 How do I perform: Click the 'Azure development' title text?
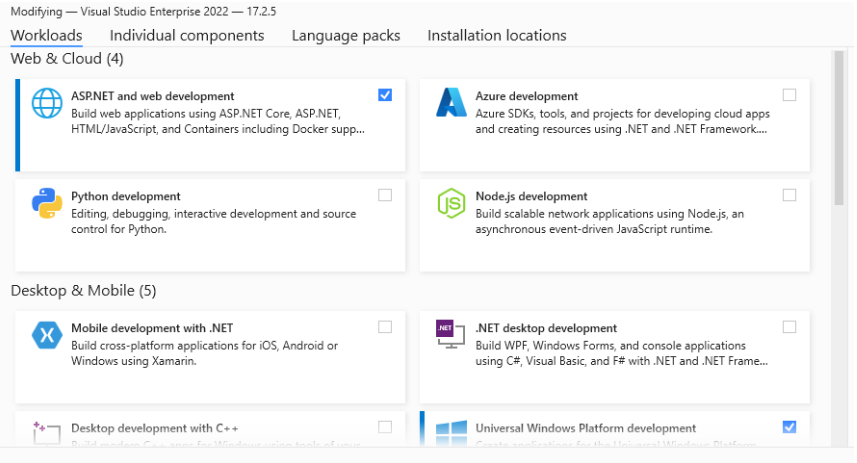click(526, 96)
